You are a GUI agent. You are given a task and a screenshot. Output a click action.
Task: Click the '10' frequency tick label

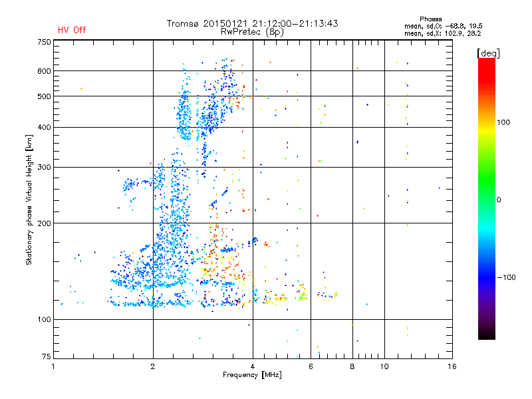point(384,366)
